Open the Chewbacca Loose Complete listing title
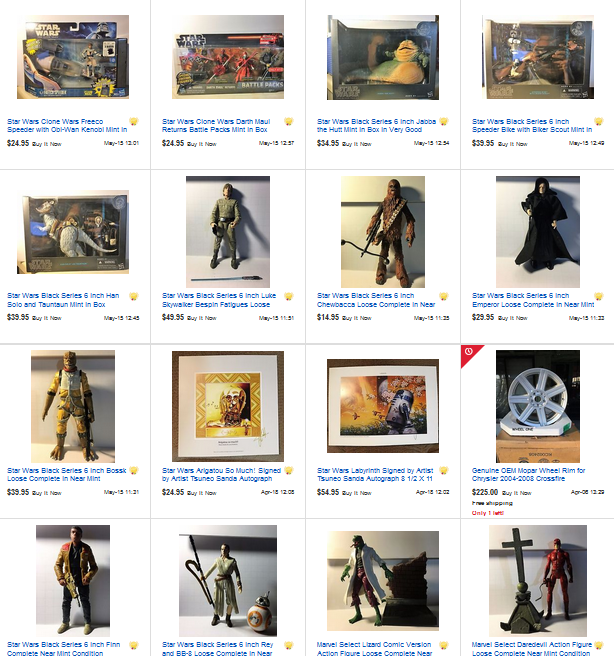The height and width of the screenshot is (656, 614). (x=376, y=300)
